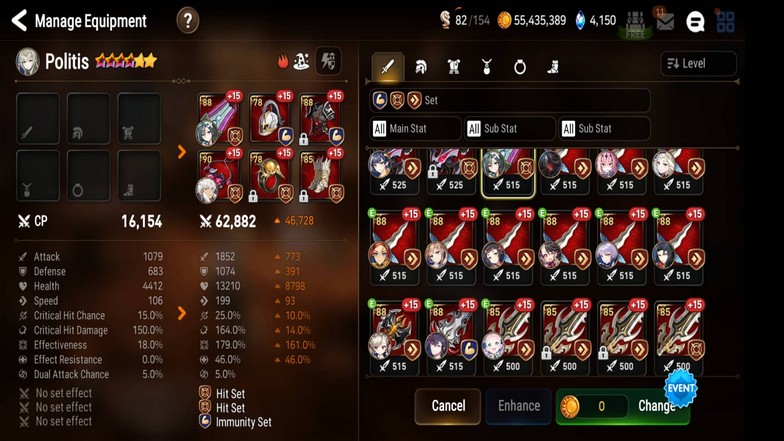Select the highlighted 515 attack sword item
The height and width of the screenshot is (441, 784).
[x=508, y=172]
